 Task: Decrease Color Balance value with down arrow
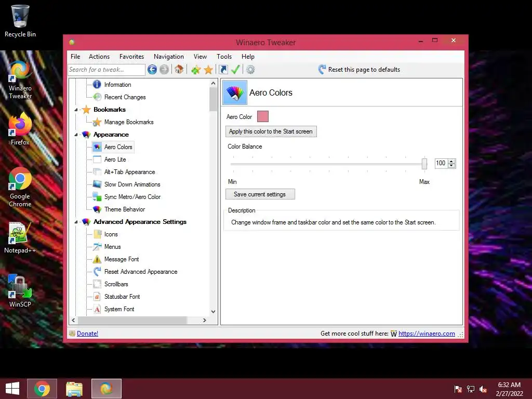click(451, 166)
